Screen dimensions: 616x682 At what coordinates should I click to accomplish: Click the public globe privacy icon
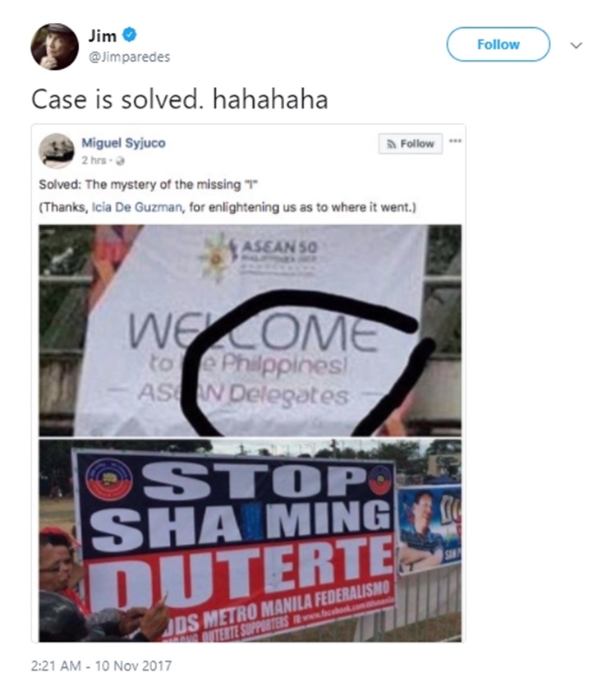pos(121,161)
